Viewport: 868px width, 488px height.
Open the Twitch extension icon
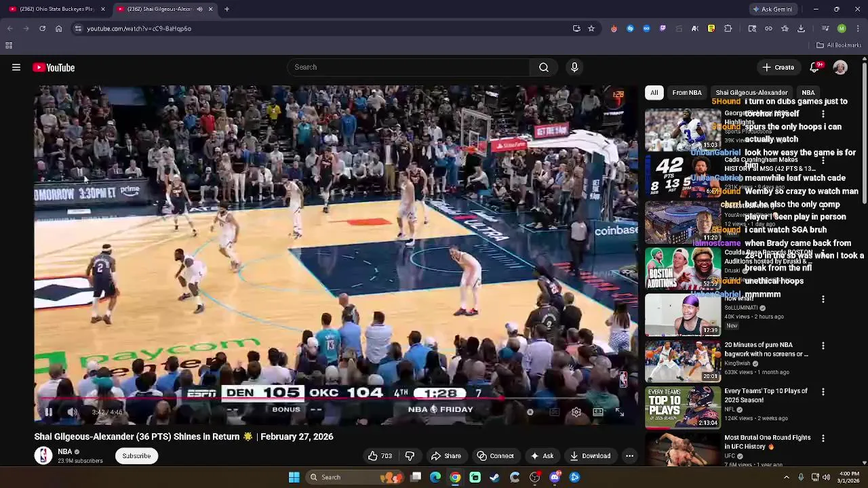pos(663,28)
